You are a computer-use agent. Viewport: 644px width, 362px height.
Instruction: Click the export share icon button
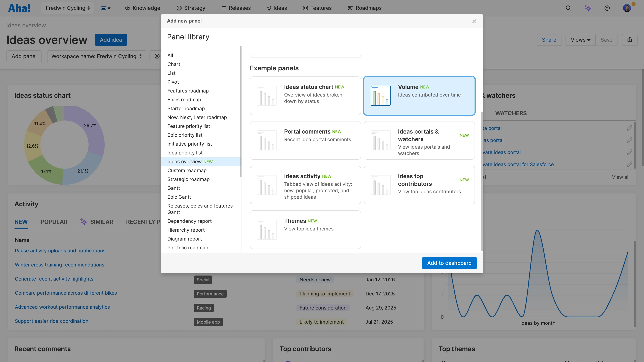tap(630, 40)
